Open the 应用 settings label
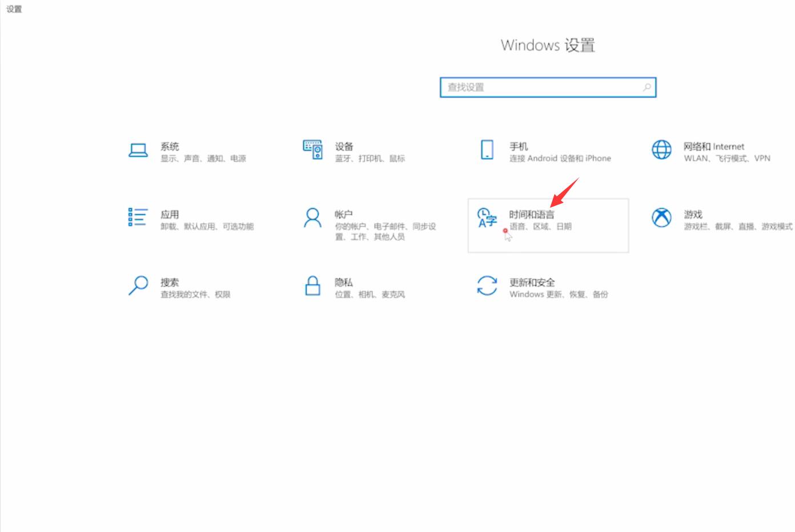 coord(170,214)
